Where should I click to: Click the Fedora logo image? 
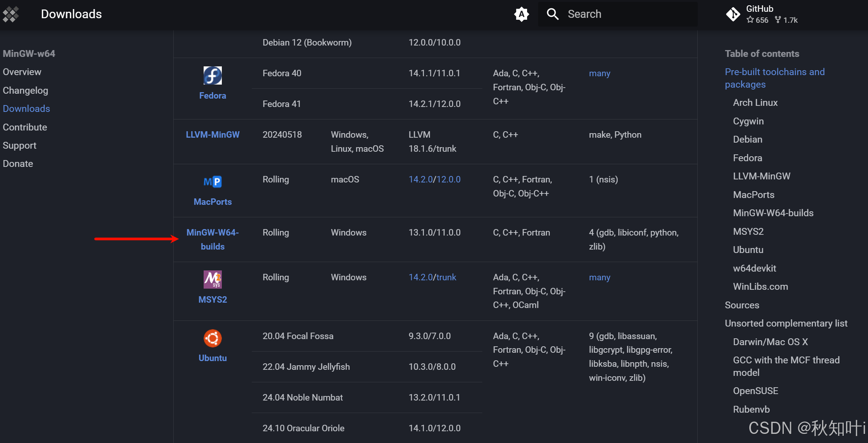click(212, 75)
